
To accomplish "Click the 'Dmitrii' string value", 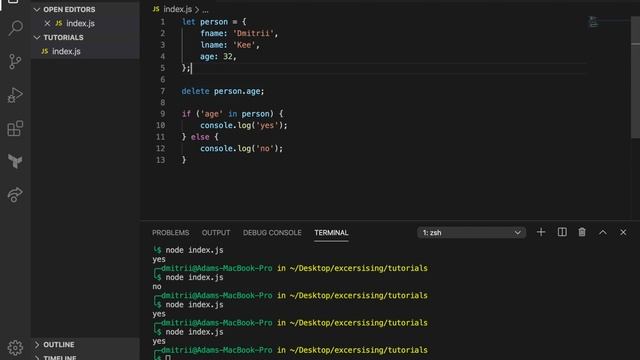I will tap(253, 33).
